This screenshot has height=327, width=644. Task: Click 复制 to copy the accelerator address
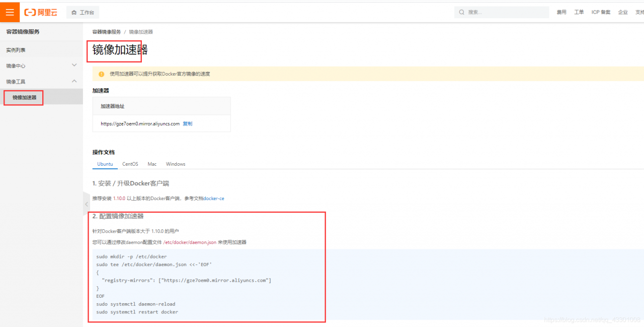click(187, 123)
